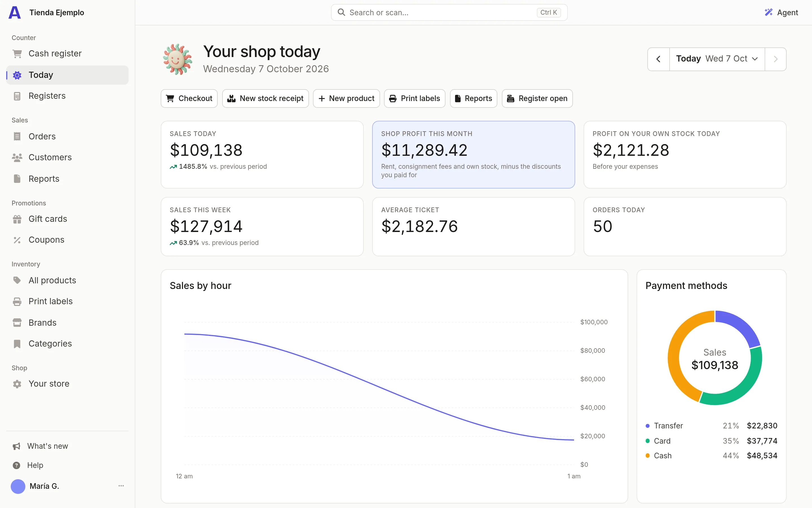Go to the Orders sidebar icon

click(17, 136)
